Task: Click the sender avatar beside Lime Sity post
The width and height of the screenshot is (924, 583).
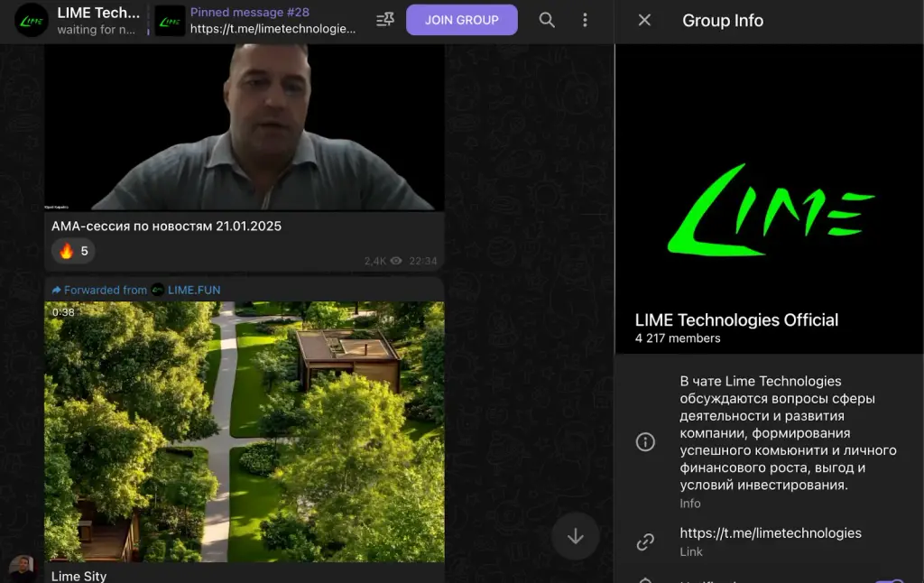Action: tap(22, 569)
